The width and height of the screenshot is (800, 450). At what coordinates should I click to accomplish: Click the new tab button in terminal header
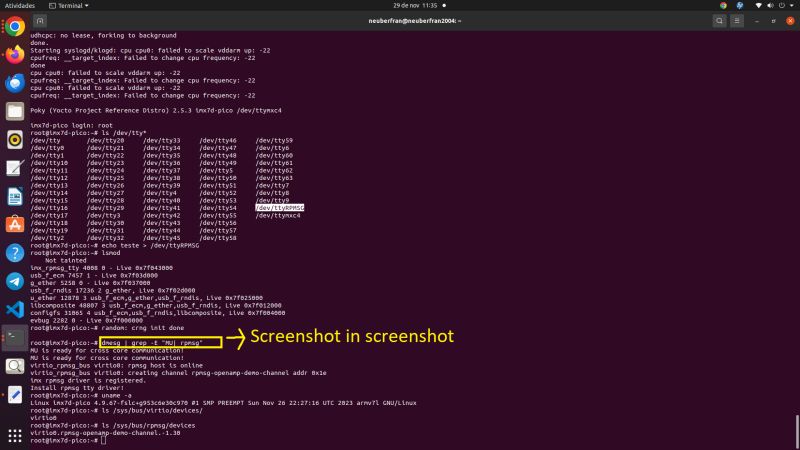tap(40, 21)
